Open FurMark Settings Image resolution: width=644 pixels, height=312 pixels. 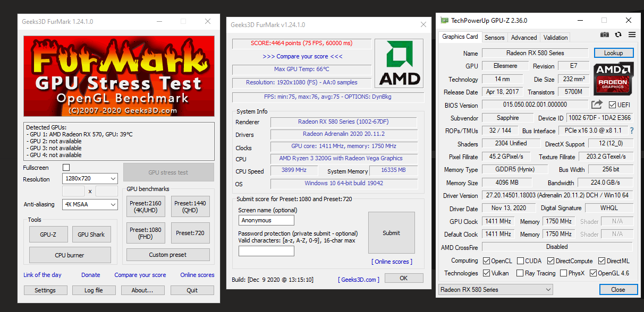45,290
